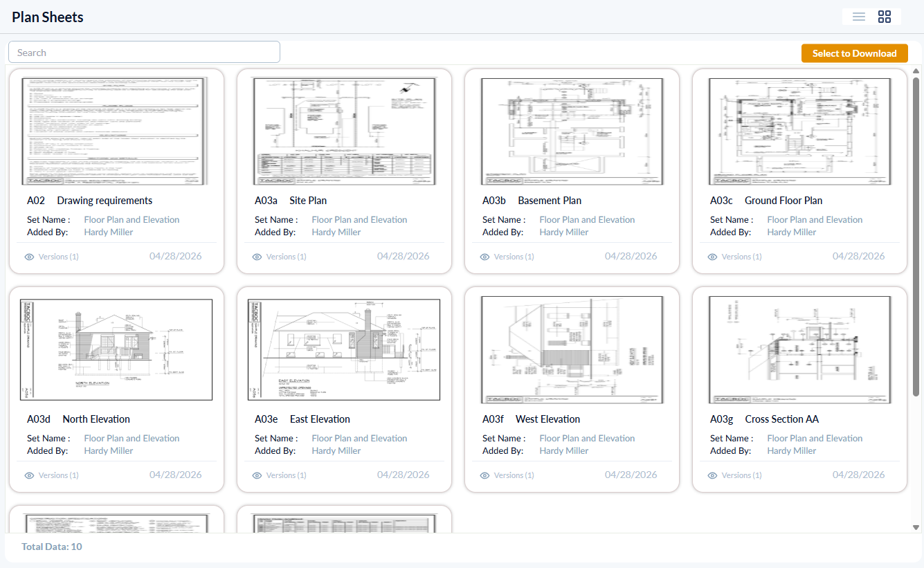Click Floor Plan and Elevation on Basement Plan card
The width and height of the screenshot is (924, 568).
click(x=587, y=220)
